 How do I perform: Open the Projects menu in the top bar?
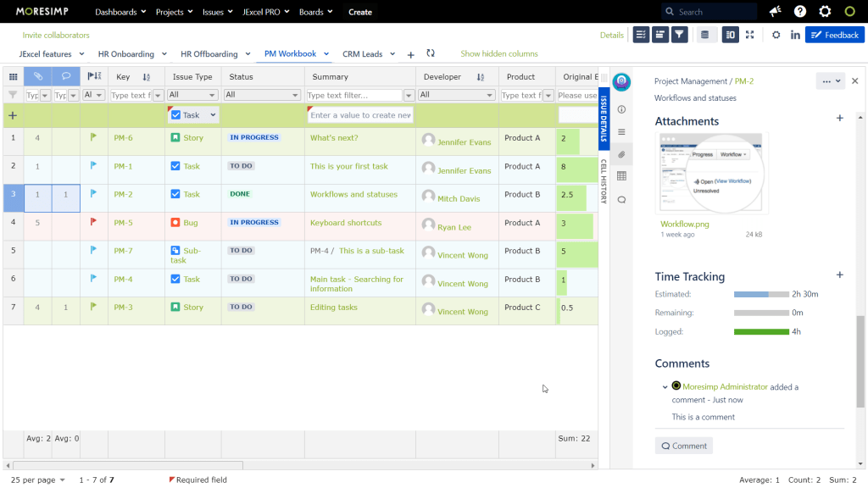pos(173,11)
